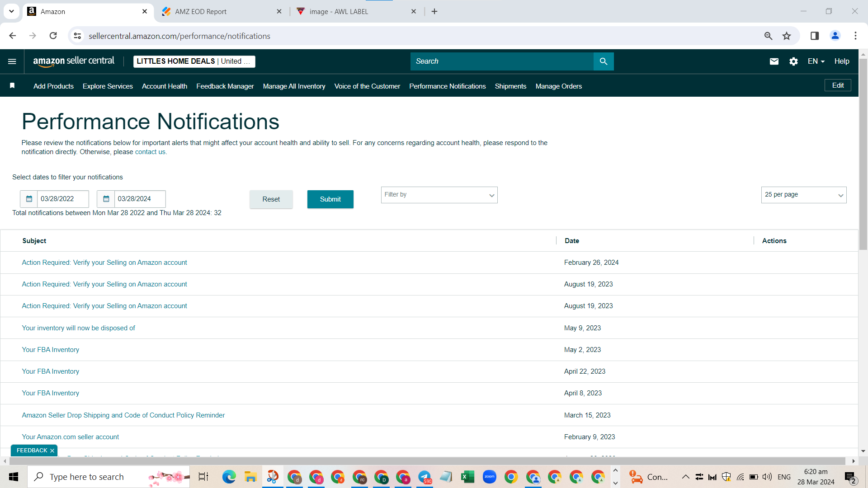Reload the current page

click(x=53, y=36)
